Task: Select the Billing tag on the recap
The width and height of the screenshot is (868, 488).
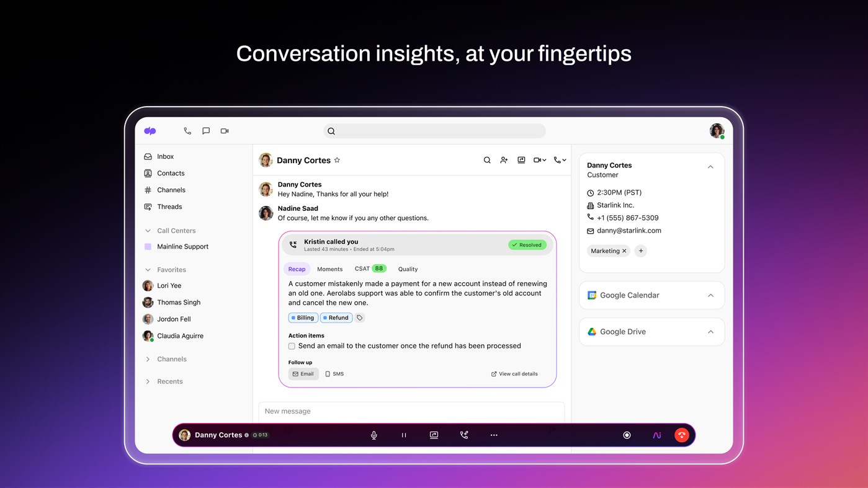Action: [x=303, y=317]
